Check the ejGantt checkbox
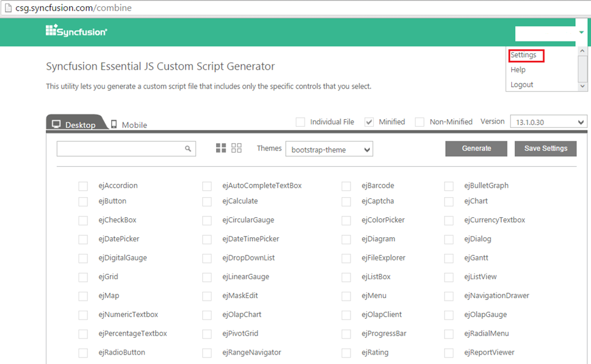591x364 pixels. click(x=448, y=259)
